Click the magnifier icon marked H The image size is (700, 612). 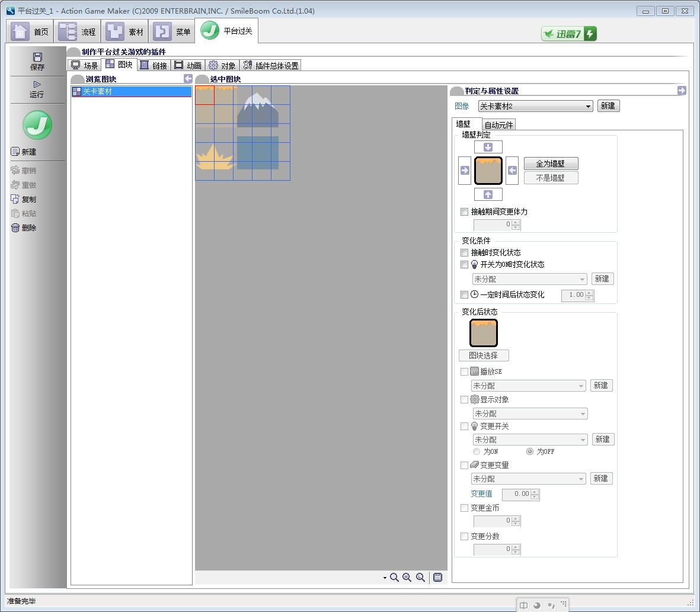click(407, 578)
